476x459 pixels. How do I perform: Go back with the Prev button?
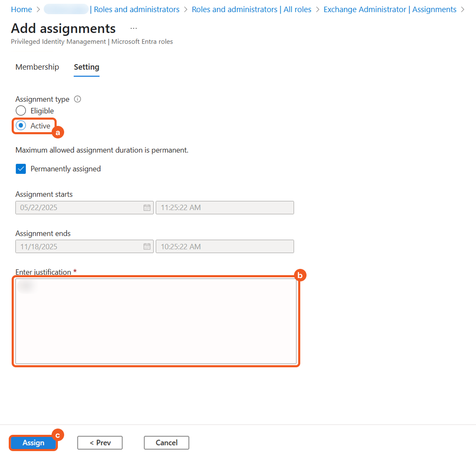click(x=100, y=443)
